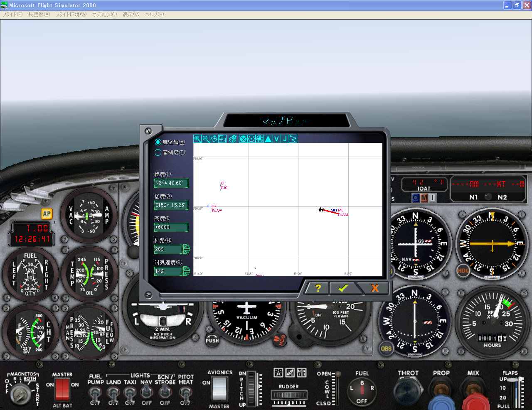Open the 表示(V) menu
The height and width of the screenshot is (410, 532).
(x=131, y=15)
